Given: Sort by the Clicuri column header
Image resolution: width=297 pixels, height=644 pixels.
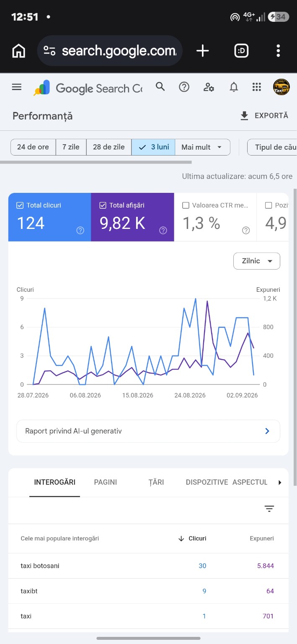Looking at the screenshot, I should click(193, 538).
